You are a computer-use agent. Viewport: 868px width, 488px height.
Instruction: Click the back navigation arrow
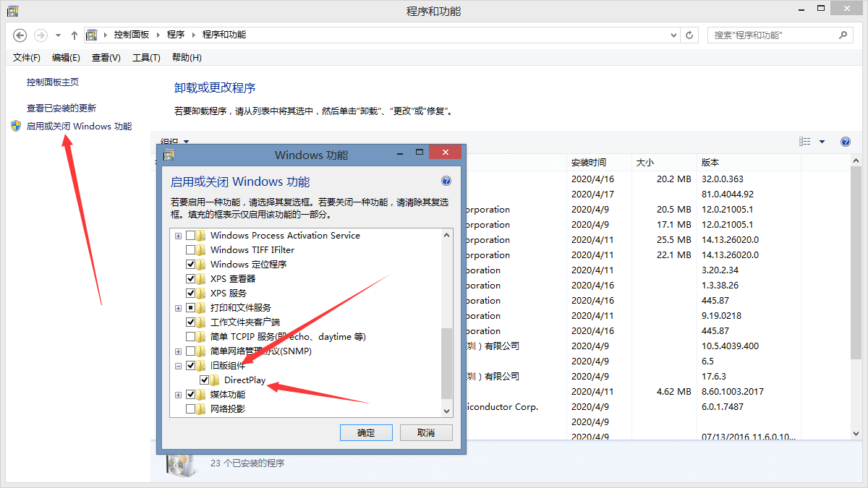(x=20, y=35)
